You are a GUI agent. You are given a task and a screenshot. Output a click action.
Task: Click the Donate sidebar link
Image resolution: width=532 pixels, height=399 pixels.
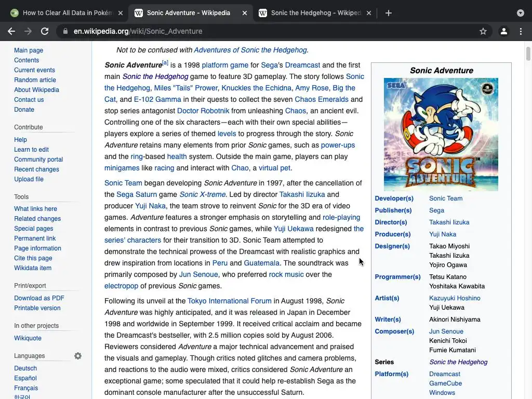point(24,110)
